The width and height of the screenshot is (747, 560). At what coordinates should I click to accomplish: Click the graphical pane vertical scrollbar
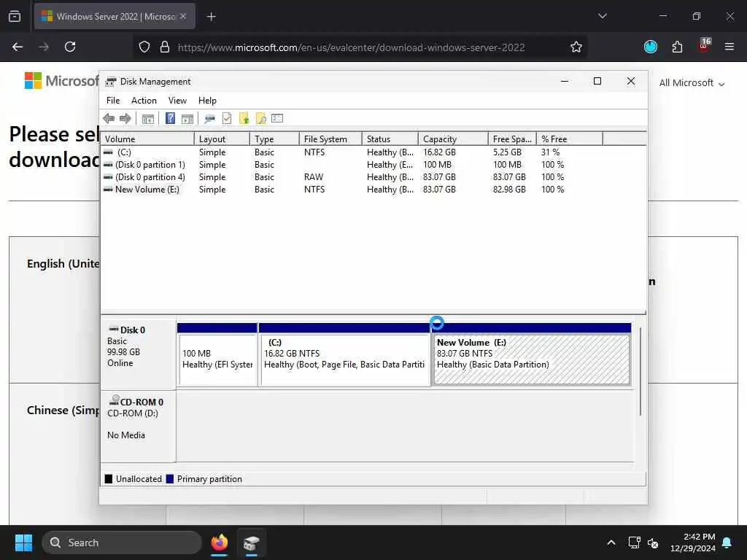coord(640,371)
